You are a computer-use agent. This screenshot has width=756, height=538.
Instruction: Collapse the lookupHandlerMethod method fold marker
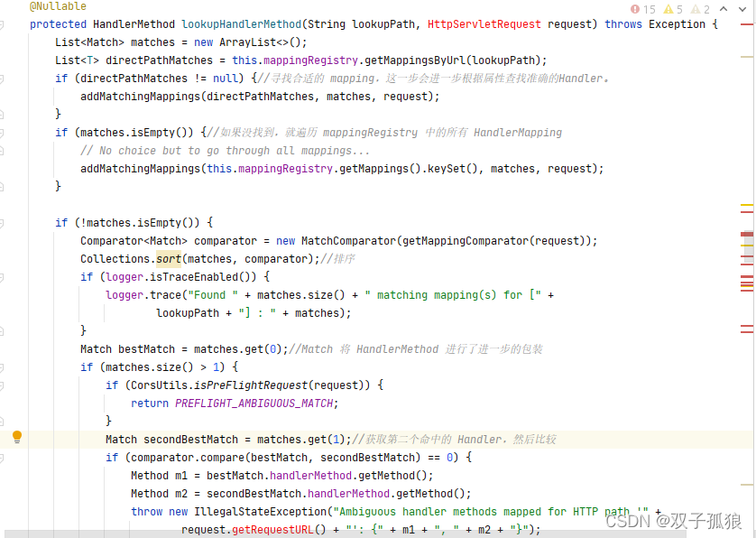pos(2,24)
